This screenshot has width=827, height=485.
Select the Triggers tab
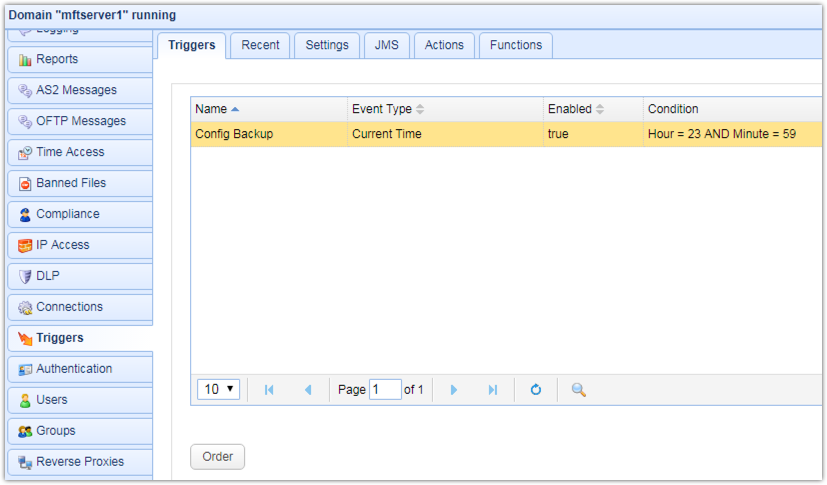click(191, 45)
